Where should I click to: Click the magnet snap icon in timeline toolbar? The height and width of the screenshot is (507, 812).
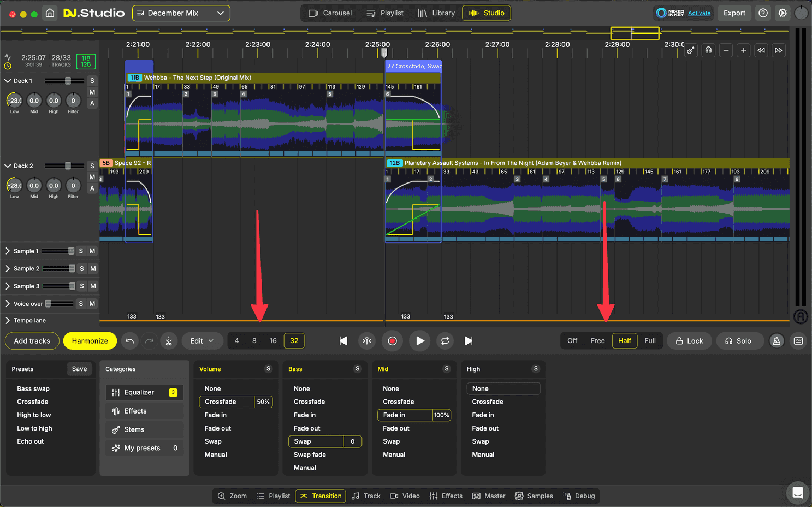pos(708,50)
